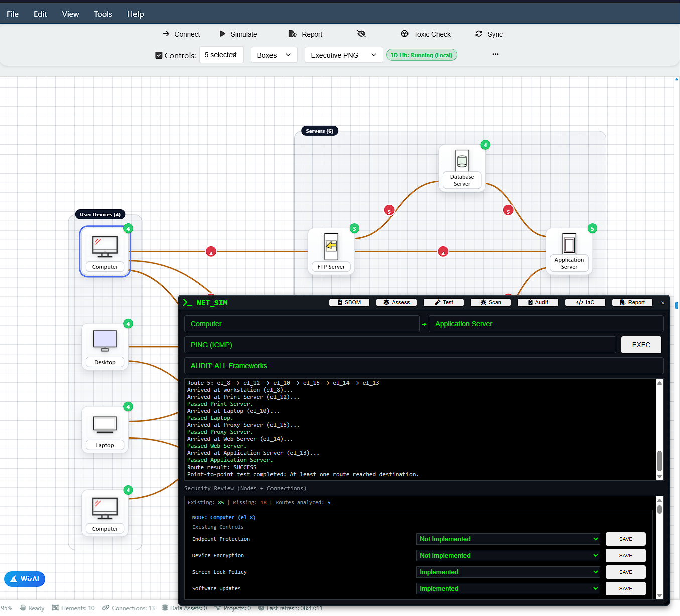Open the Audit tool in NET_SIM

[537, 302]
